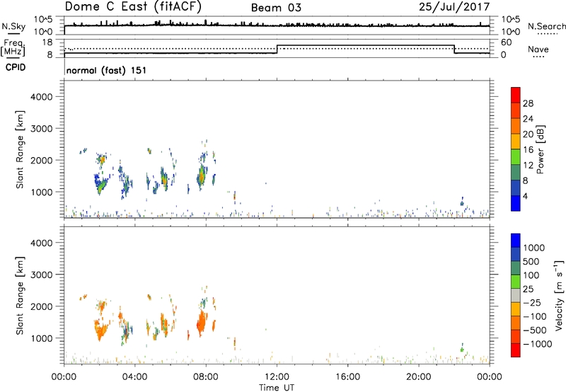
Task: Click the frequency step-up line at 12:00
Action: (277, 50)
